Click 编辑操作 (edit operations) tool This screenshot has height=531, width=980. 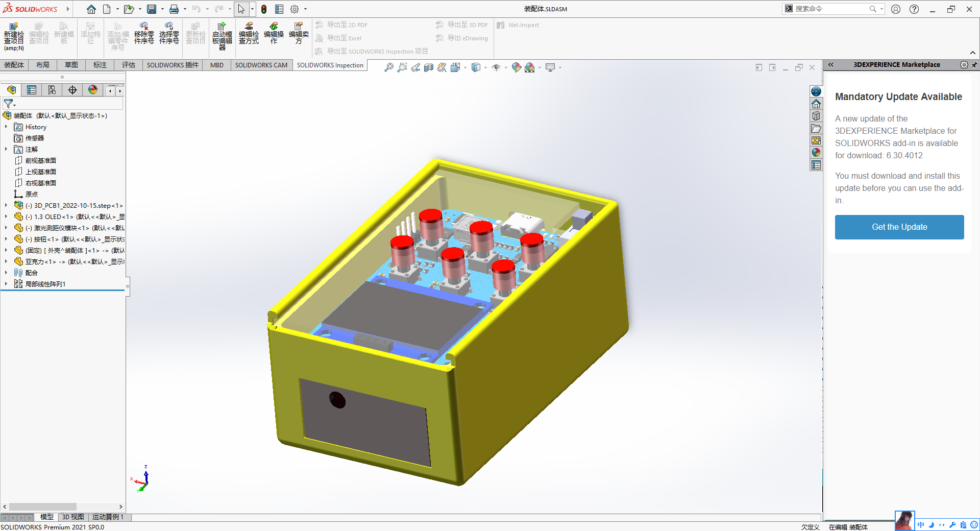tap(274, 33)
